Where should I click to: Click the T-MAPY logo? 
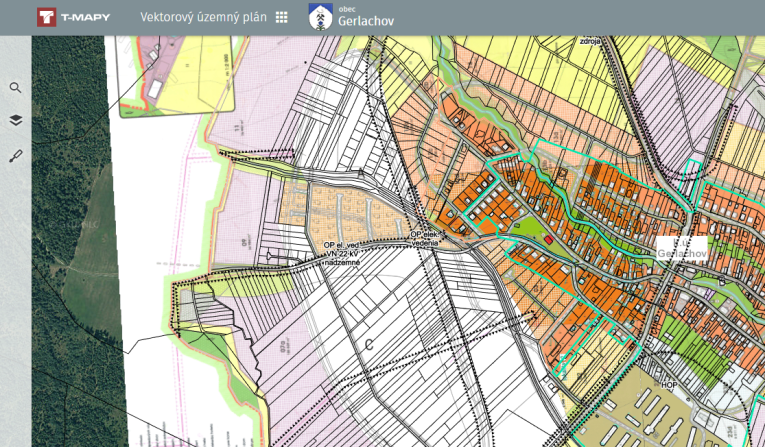coord(74,17)
